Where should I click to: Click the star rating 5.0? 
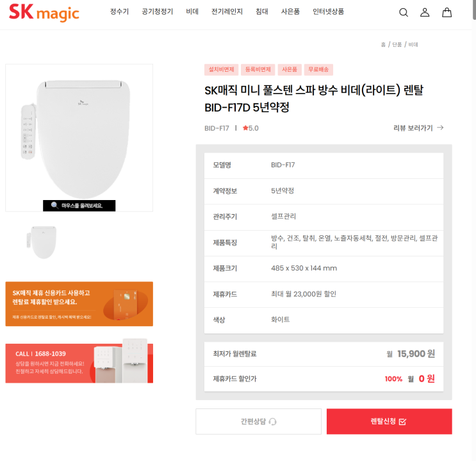coord(250,128)
